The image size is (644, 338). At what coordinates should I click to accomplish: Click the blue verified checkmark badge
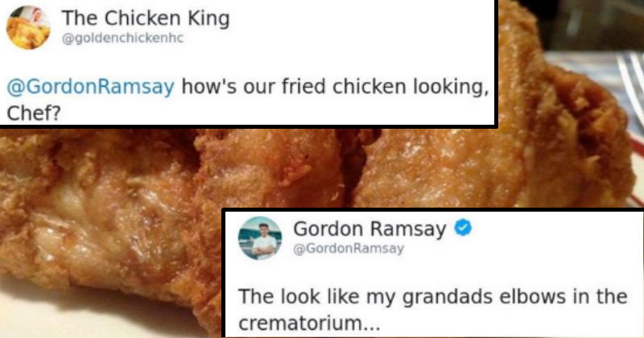463,227
